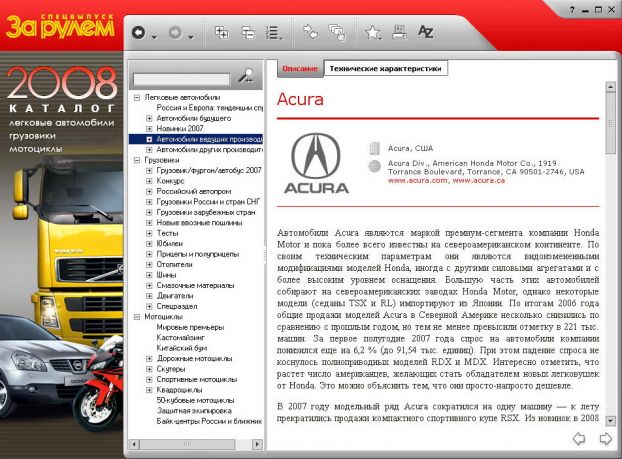Click the copy windows toolbar icon
Screen dimensions: 622x459
click(337, 32)
